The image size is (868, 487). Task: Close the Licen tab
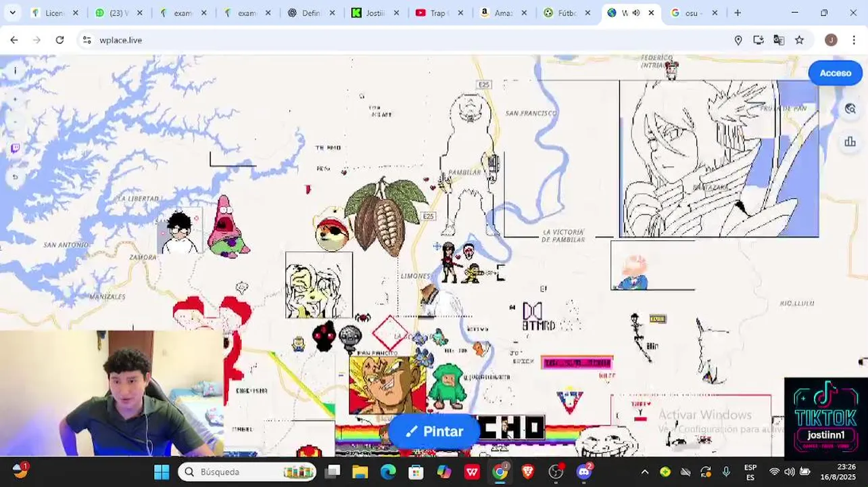75,13
